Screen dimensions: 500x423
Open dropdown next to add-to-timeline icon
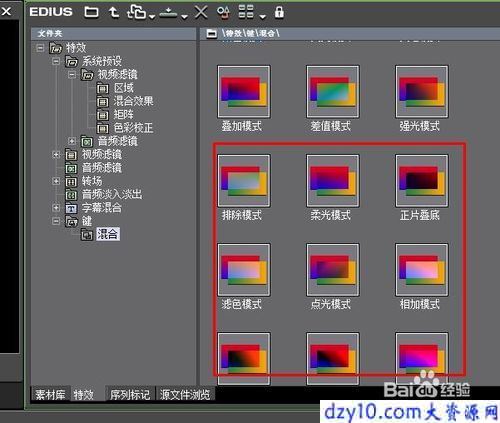point(152,16)
